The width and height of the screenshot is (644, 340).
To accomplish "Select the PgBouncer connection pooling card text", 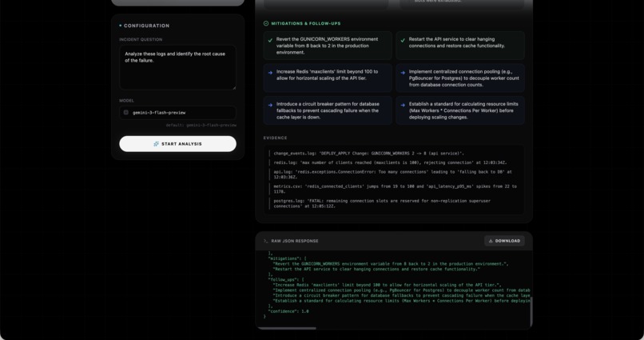I will pos(463,78).
